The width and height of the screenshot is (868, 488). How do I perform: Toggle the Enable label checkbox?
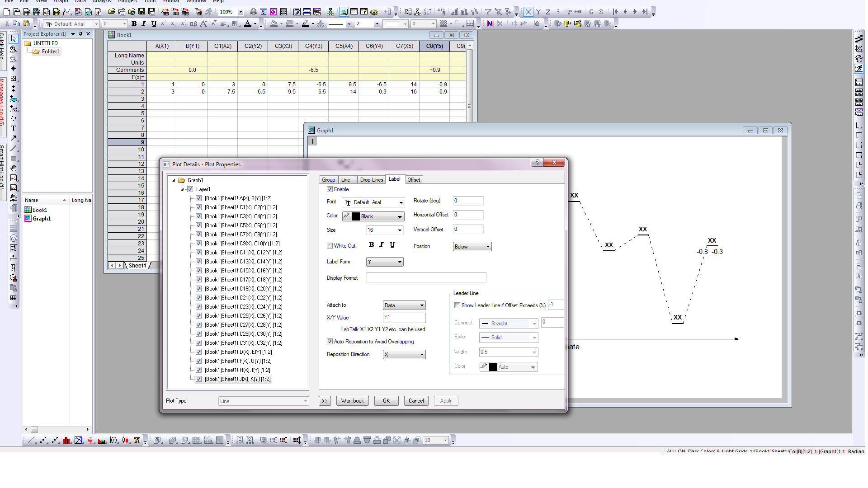coord(330,189)
